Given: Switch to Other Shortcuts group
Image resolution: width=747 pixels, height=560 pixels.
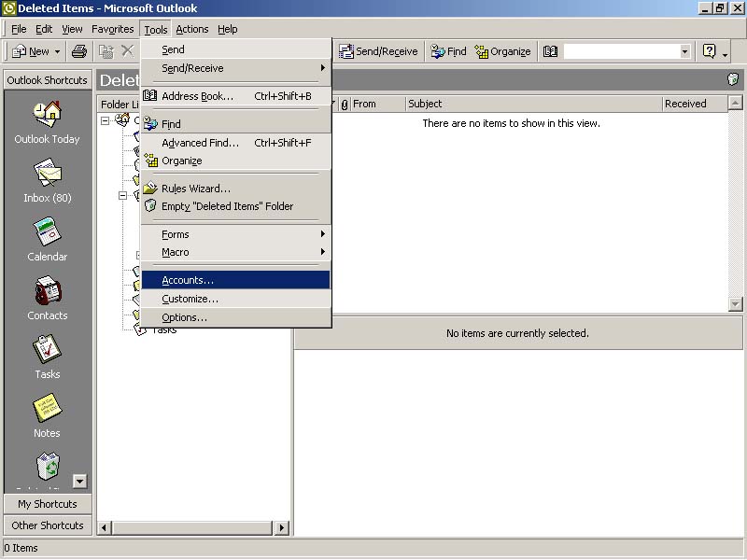Looking at the screenshot, I should pyautogui.click(x=48, y=525).
